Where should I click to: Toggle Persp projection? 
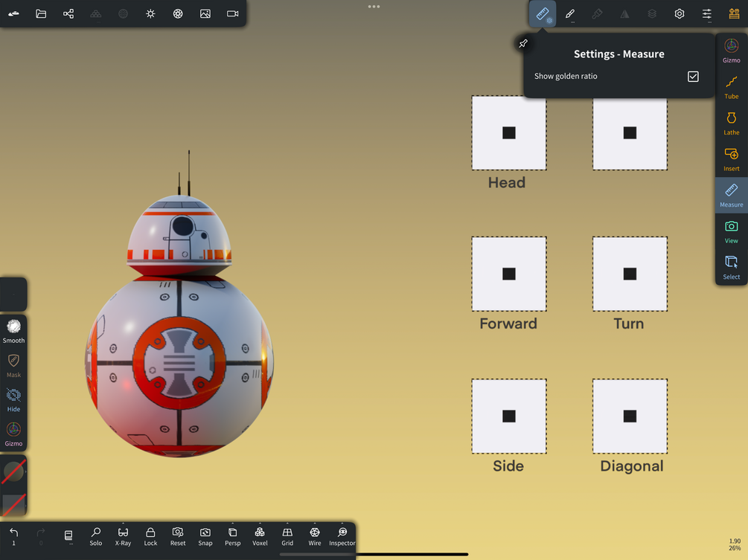233,536
